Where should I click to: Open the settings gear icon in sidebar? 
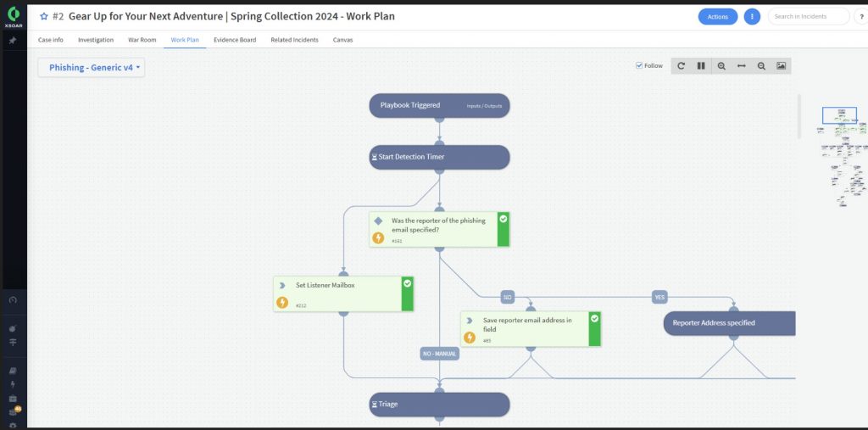[x=14, y=426]
